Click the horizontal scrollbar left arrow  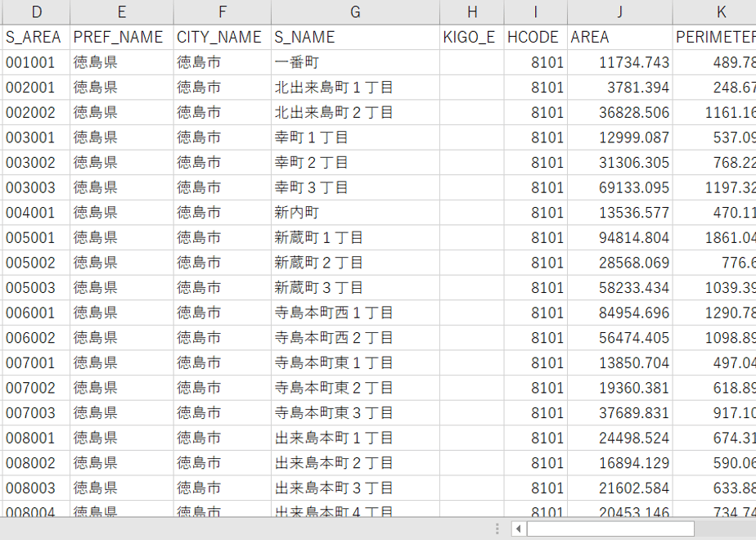coord(518,529)
